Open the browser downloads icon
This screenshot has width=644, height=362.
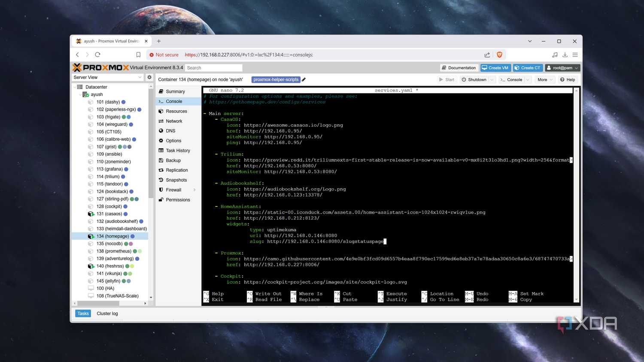(x=565, y=54)
